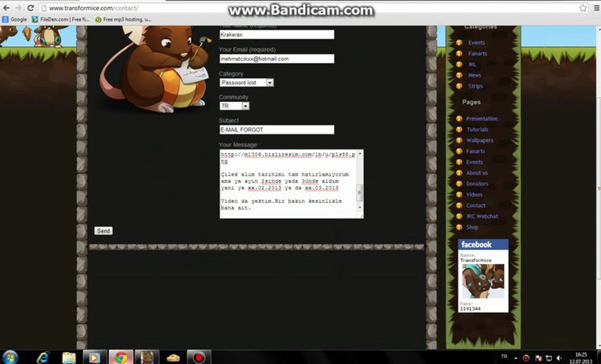Click the cheese bullet icon beside Events category

[459, 42]
